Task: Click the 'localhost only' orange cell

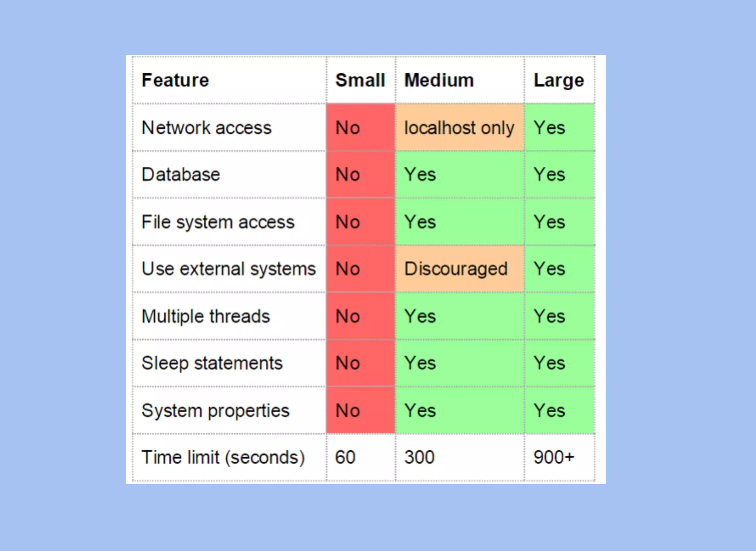Action: [460, 128]
